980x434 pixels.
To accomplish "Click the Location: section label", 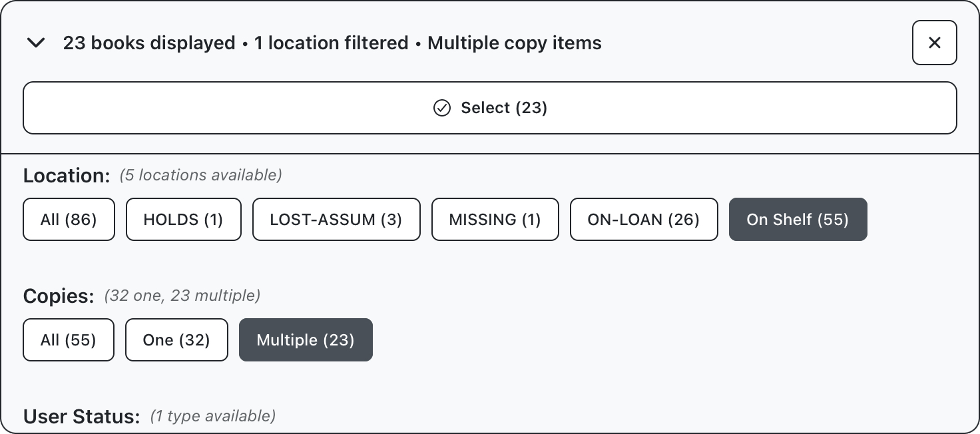I will (67, 176).
